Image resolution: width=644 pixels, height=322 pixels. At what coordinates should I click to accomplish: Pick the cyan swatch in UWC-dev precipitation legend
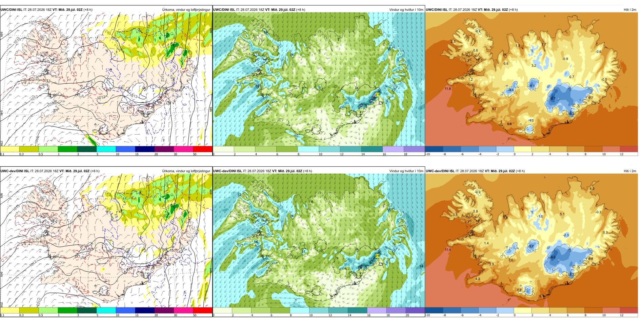[106, 310]
